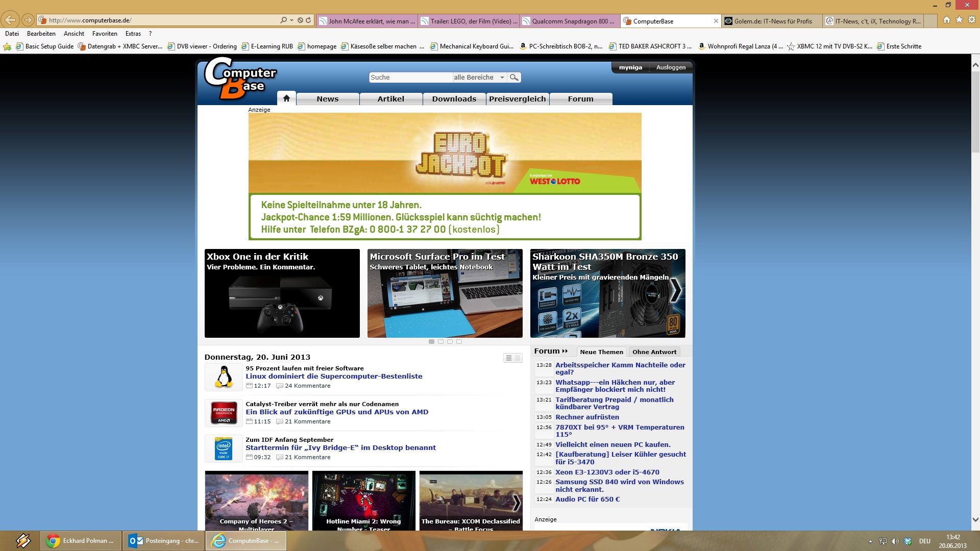980x551 pixels.
Task: Switch to the Ohne Antwort forum tab
Action: pyautogui.click(x=654, y=352)
